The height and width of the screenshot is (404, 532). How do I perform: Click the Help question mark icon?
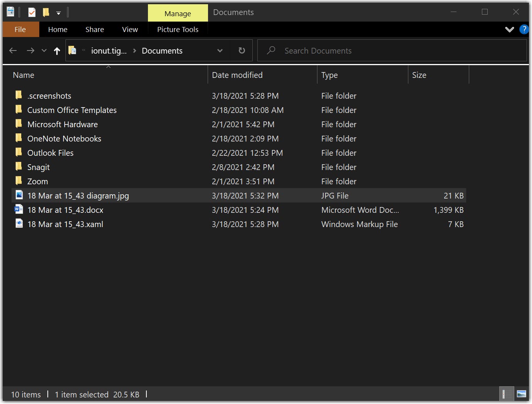coord(524,29)
